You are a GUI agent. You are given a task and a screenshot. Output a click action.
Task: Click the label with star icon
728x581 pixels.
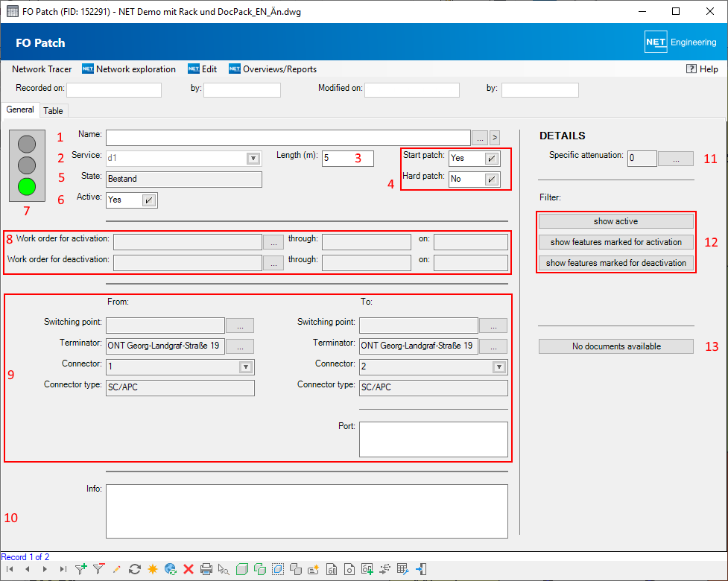[x=314, y=569]
